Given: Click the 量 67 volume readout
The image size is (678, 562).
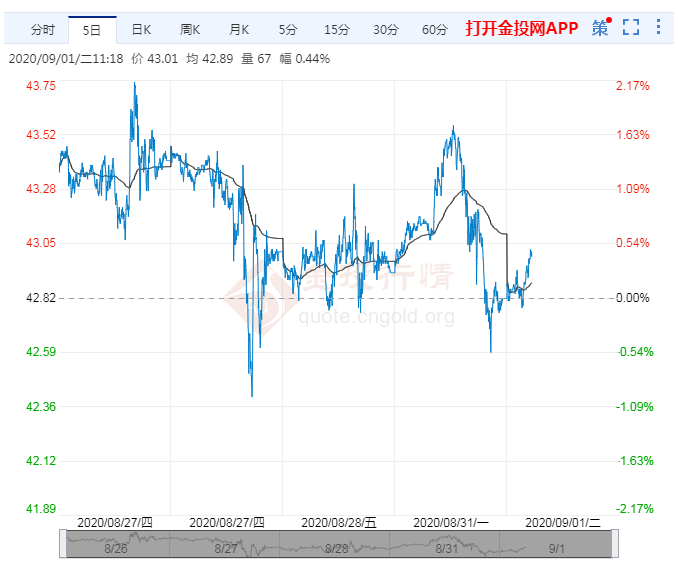Looking at the screenshot, I should pyautogui.click(x=256, y=59).
